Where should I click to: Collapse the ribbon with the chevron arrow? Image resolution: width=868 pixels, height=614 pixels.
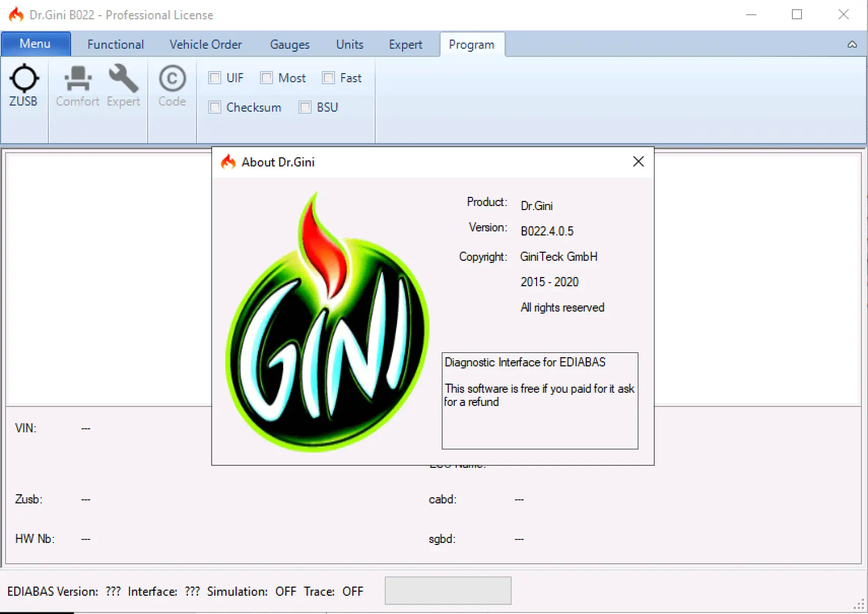click(x=852, y=45)
